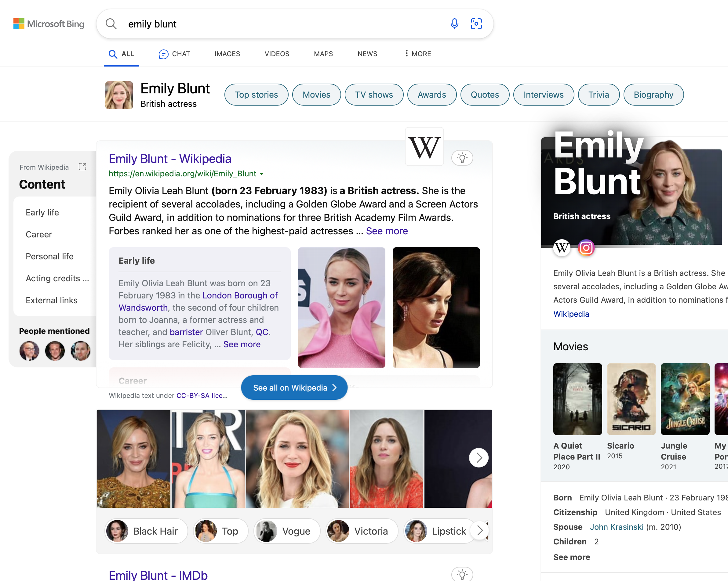Open the CHAT tab
The image size is (728, 581).
pos(174,54)
